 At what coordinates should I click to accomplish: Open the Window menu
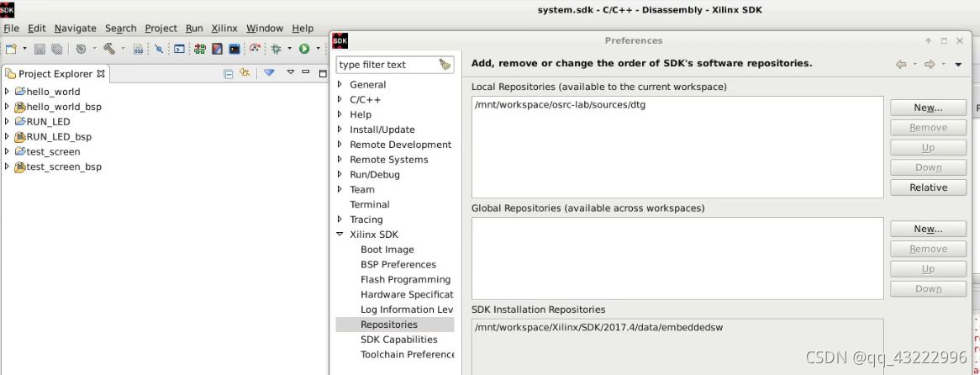(265, 28)
